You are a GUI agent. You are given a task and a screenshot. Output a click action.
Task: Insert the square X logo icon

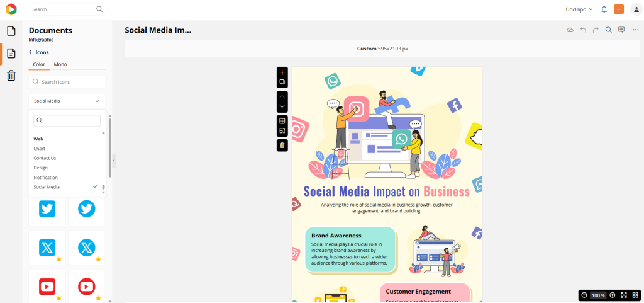(47, 248)
